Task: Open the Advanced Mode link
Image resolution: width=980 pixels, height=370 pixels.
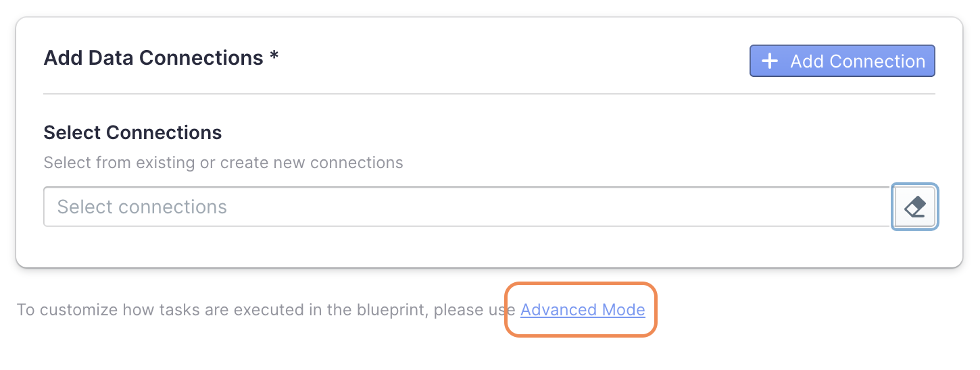Action: (x=583, y=310)
